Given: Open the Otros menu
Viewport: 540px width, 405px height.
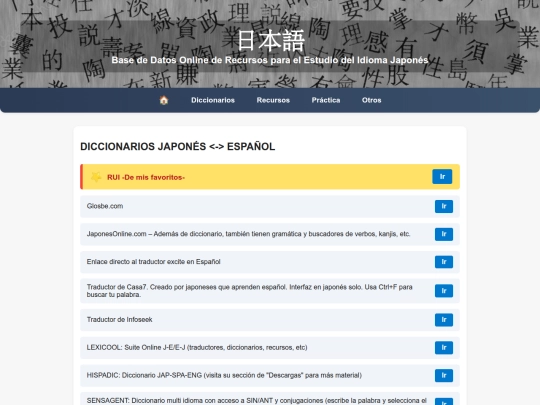Looking at the screenshot, I should click(371, 100).
